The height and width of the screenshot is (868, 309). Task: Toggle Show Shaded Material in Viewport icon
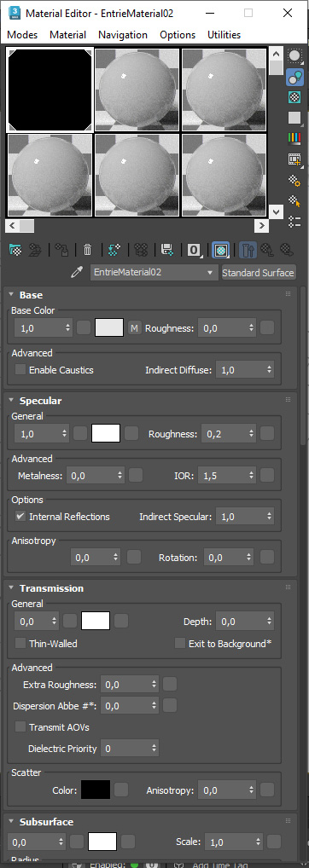tap(221, 250)
